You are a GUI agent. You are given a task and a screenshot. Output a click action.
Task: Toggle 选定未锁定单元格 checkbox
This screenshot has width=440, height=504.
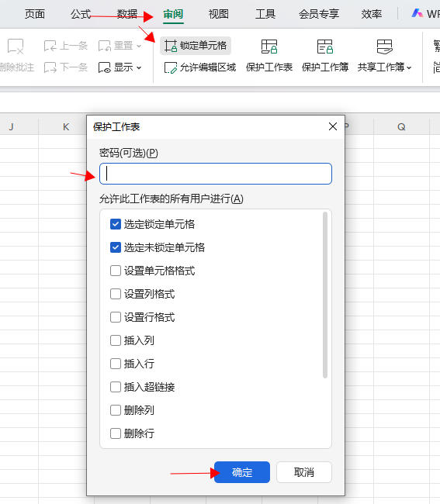coord(116,247)
